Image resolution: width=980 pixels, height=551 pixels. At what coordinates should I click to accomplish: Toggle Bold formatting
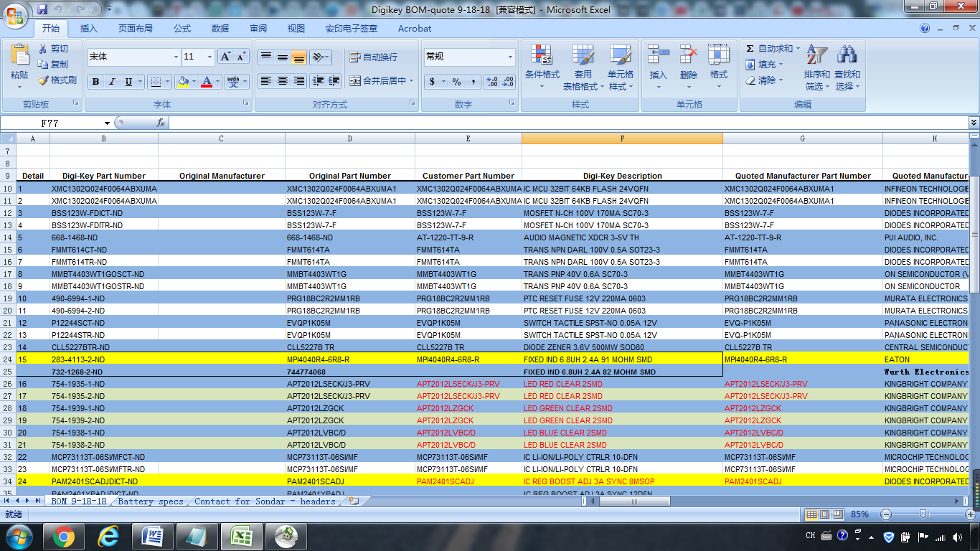95,82
